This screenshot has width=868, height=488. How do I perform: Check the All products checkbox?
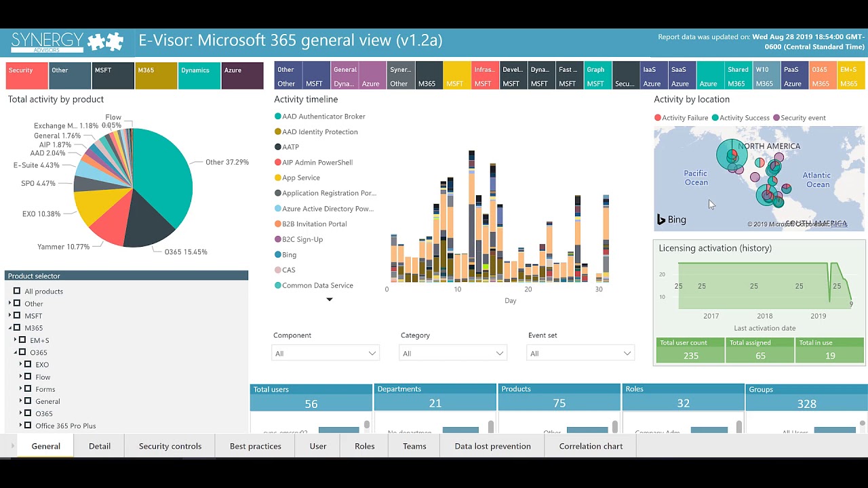click(x=17, y=291)
